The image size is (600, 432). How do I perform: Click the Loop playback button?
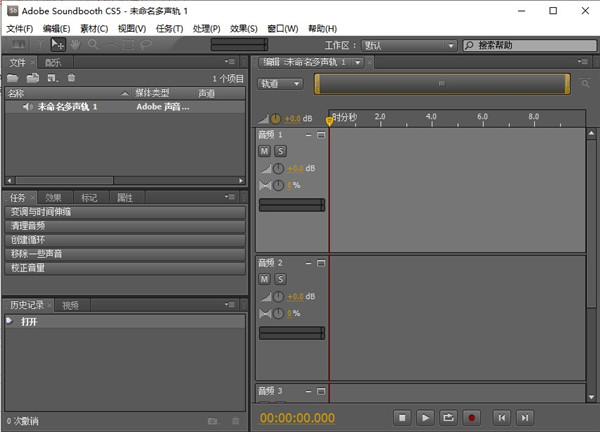pos(449,417)
